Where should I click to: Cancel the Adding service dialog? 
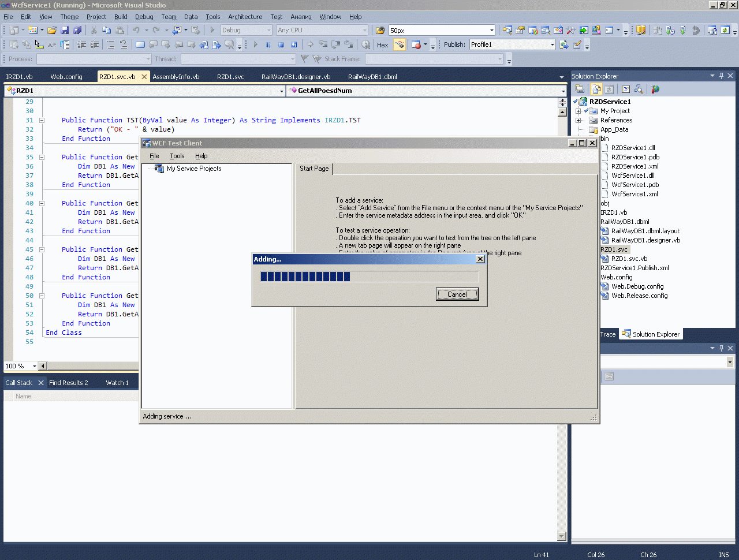pyautogui.click(x=457, y=294)
